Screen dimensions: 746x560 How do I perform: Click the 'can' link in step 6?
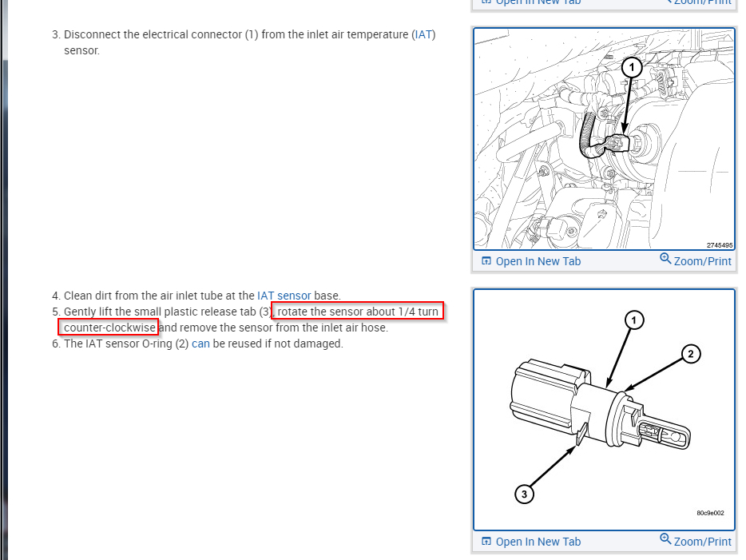point(200,344)
